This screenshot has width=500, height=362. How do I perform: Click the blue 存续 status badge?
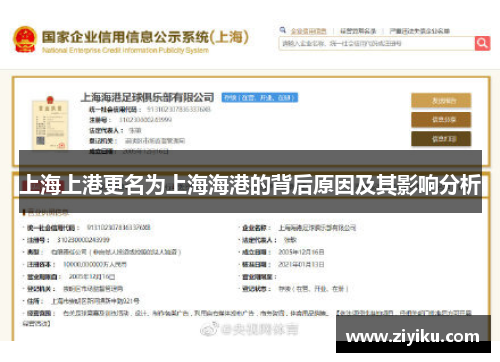coord(260,98)
